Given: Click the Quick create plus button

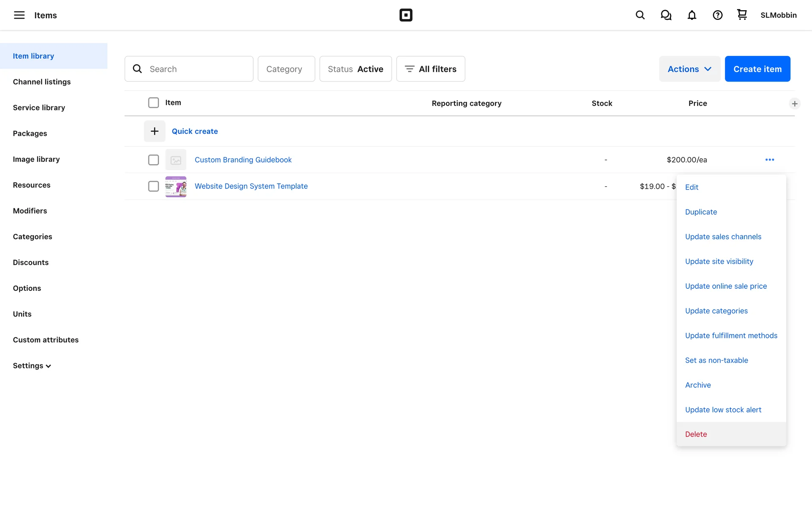Looking at the screenshot, I should [154, 131].
